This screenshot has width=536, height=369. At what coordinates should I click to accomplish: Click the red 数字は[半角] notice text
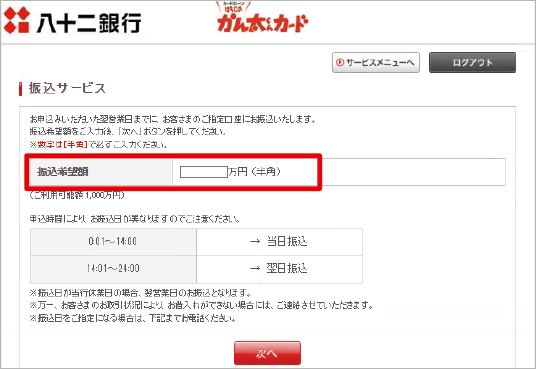point(63,145)
